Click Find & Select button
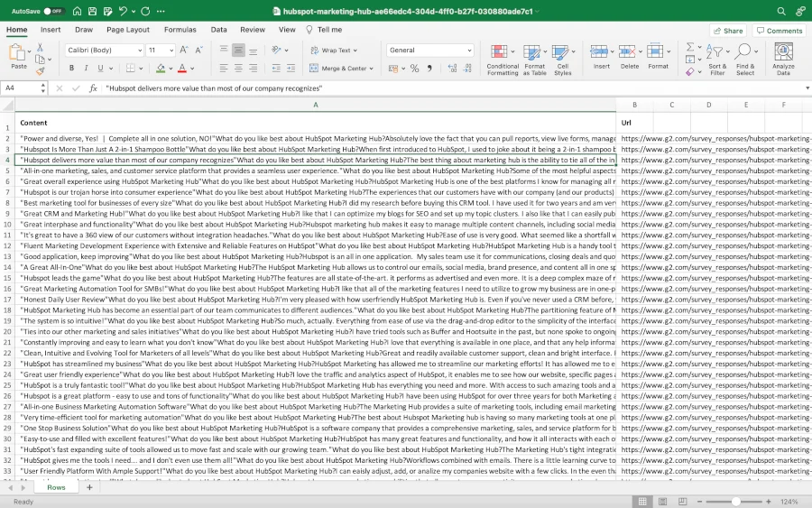Image resolution: width=812 pixels, height=508 pixels. [x=745, y=60]
